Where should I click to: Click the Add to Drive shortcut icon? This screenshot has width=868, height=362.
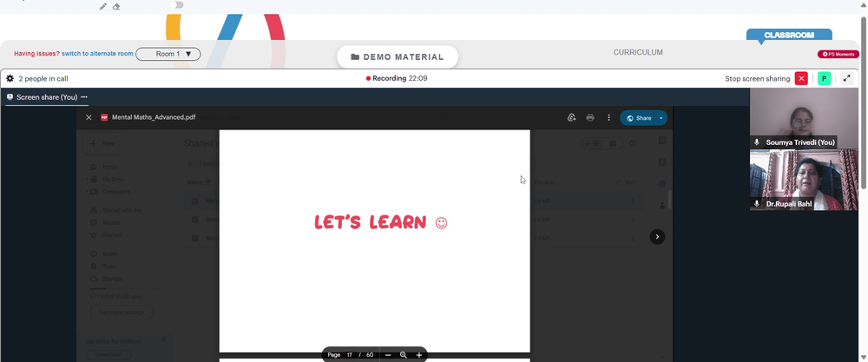(x=572, y=117)
